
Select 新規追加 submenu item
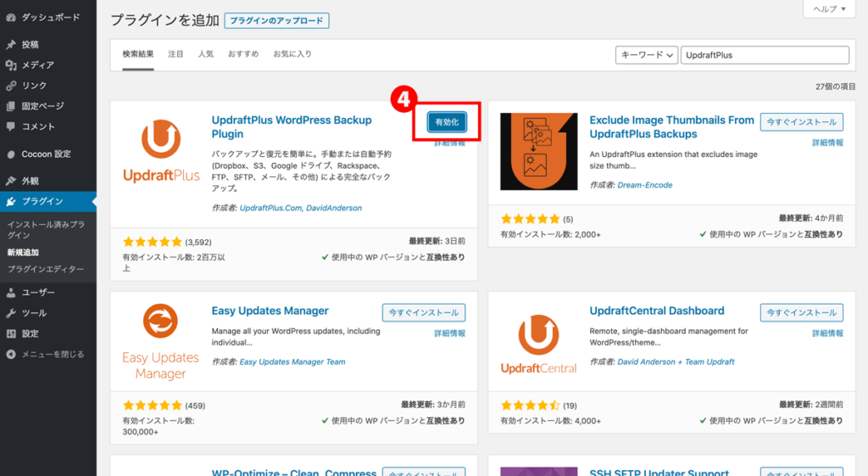23,252
